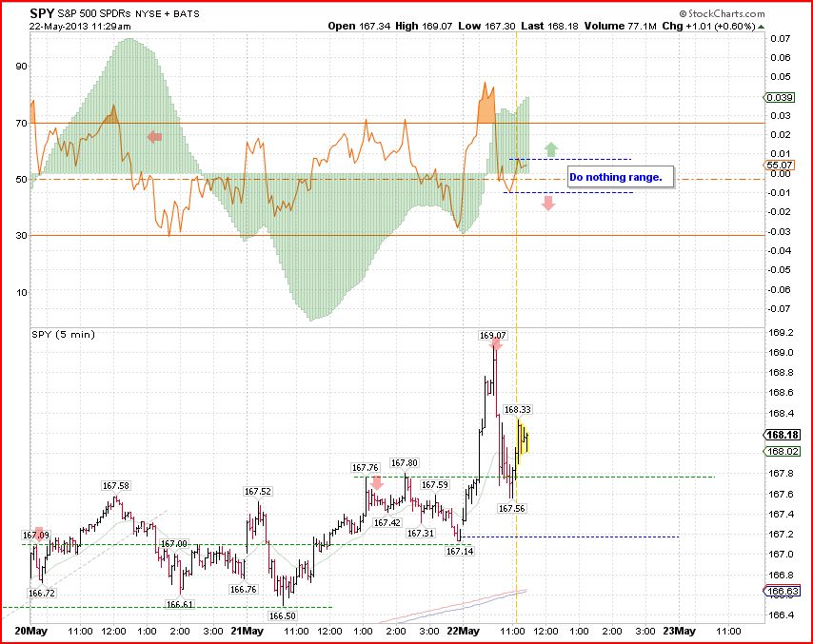Click the 167.42 price label on the chart

point(387,523)
